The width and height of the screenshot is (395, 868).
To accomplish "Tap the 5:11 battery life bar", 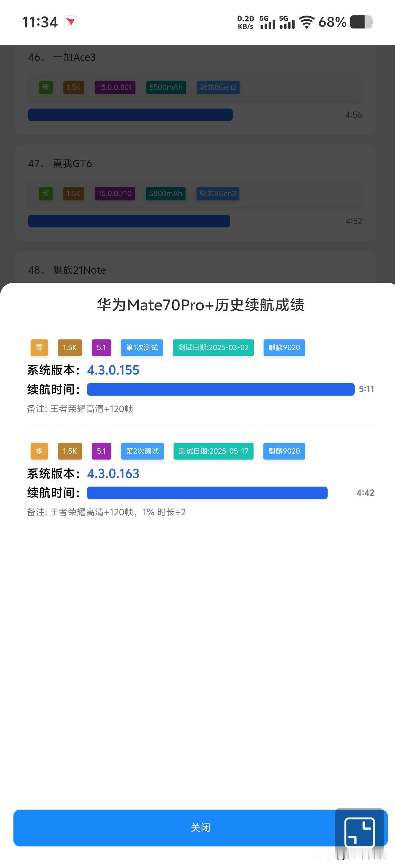I will pos(221,389).
